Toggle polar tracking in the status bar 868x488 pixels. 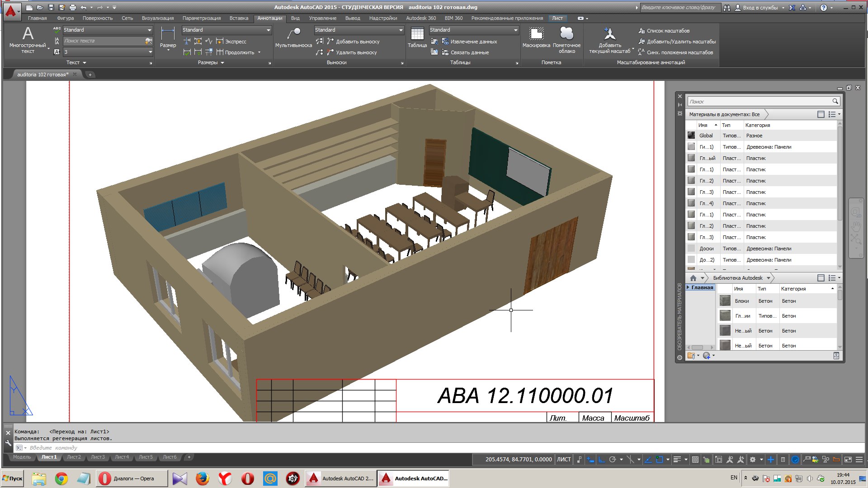612,460
